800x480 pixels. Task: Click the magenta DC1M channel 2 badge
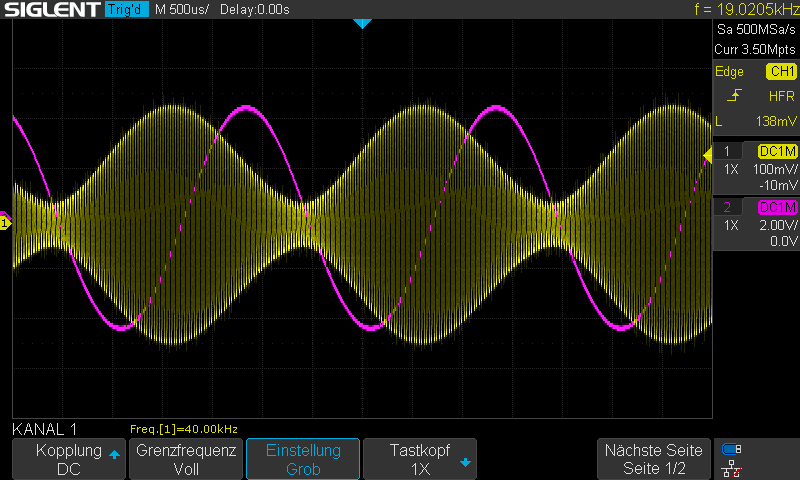777,207
